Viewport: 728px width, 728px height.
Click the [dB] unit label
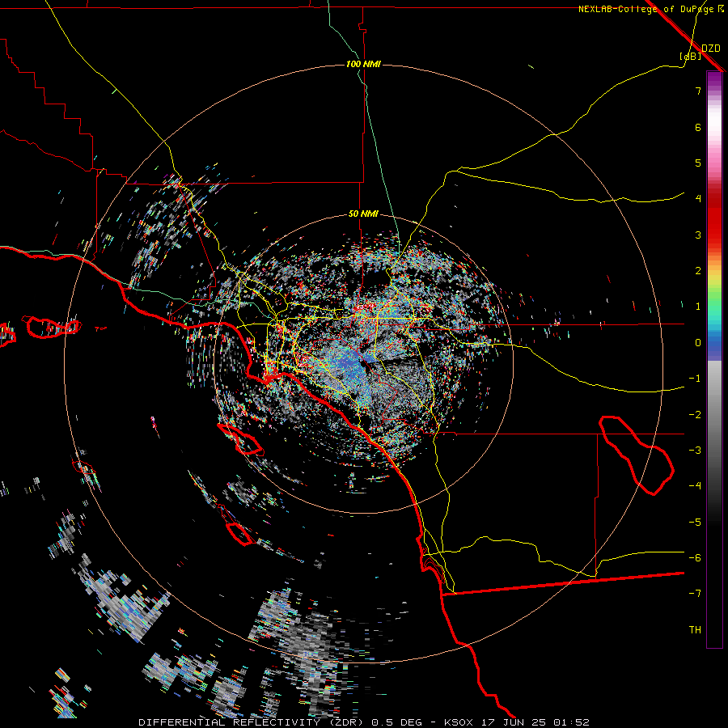coord(691,57)
